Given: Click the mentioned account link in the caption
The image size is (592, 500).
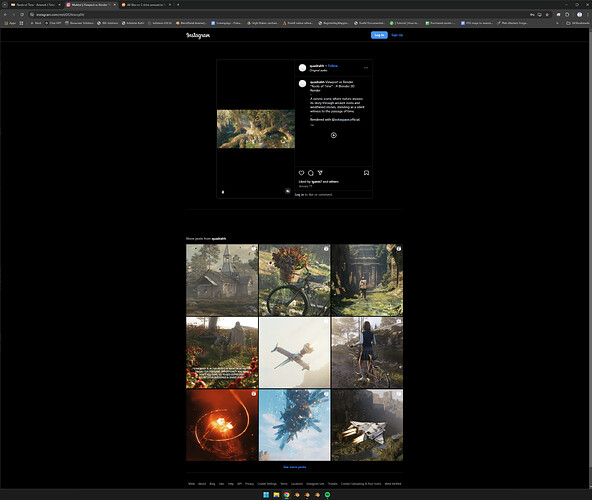Looking at the screenshot, I should pyautogui.click(x=346, y=119).
